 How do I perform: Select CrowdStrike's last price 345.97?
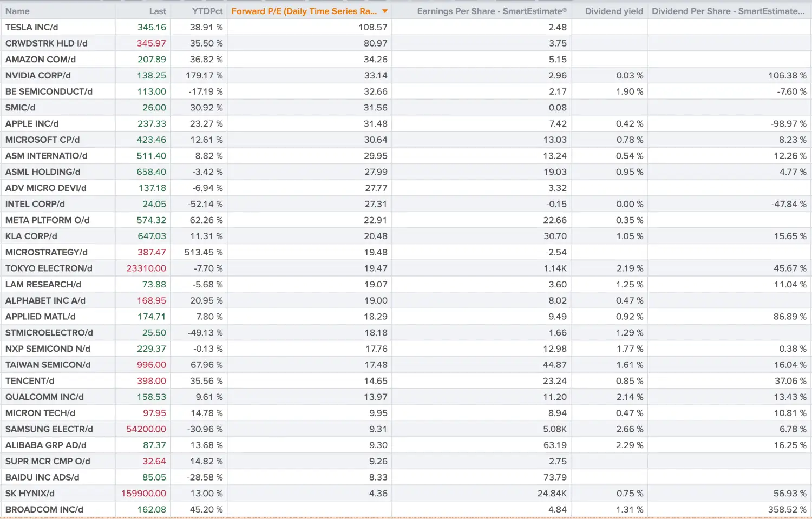pos(152,43)
